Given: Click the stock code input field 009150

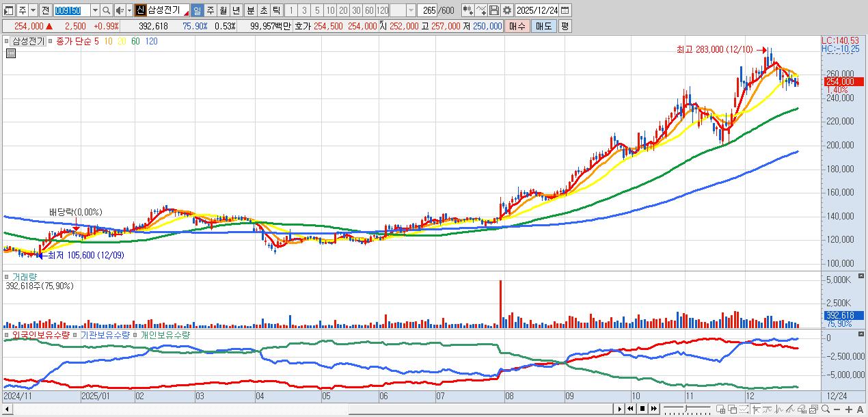Looking at the screenshot, I should 72,10.
